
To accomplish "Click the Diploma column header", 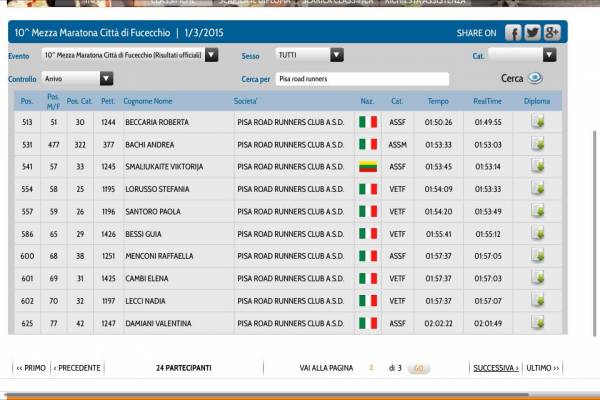I will pyautogui.click(x=537, y=101).
